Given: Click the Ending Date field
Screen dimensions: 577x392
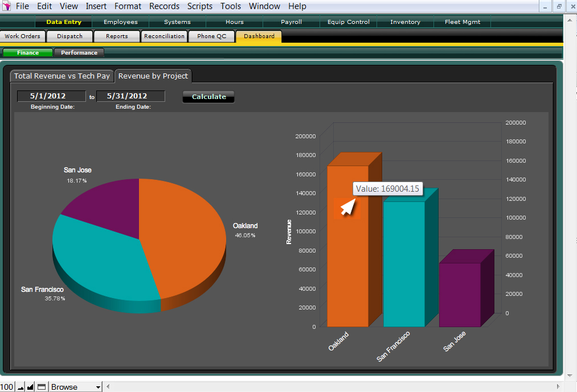Looking at the screenshot, I should coord(130,96).
